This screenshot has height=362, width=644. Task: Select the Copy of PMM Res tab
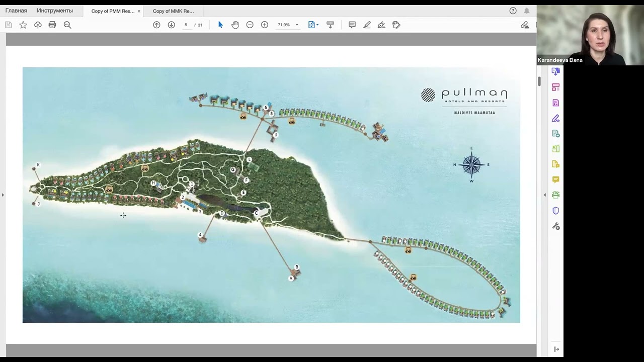pyautogui.click(x=113, y=11)
